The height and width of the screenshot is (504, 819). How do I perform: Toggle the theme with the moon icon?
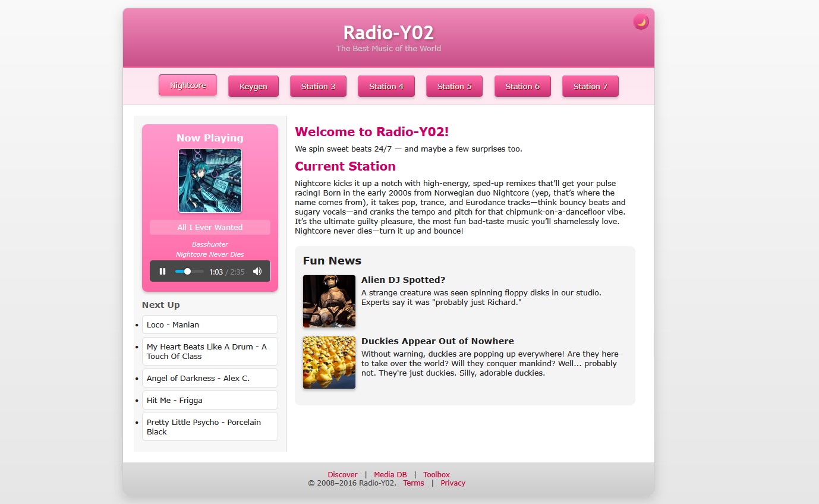(x=641, y=21)
